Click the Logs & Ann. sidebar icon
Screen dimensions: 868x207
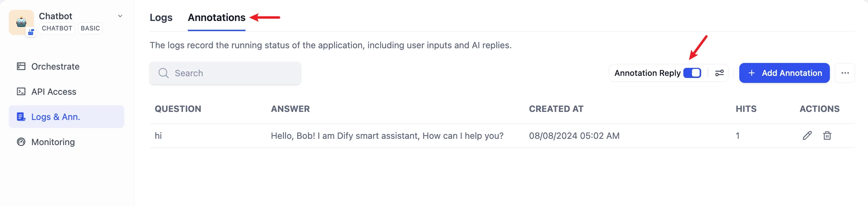[x=21, y=117]
